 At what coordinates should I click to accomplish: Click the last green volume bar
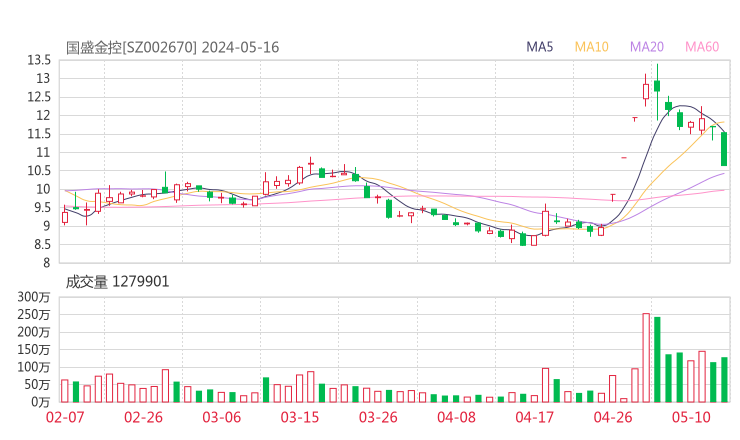coord(724,380)
